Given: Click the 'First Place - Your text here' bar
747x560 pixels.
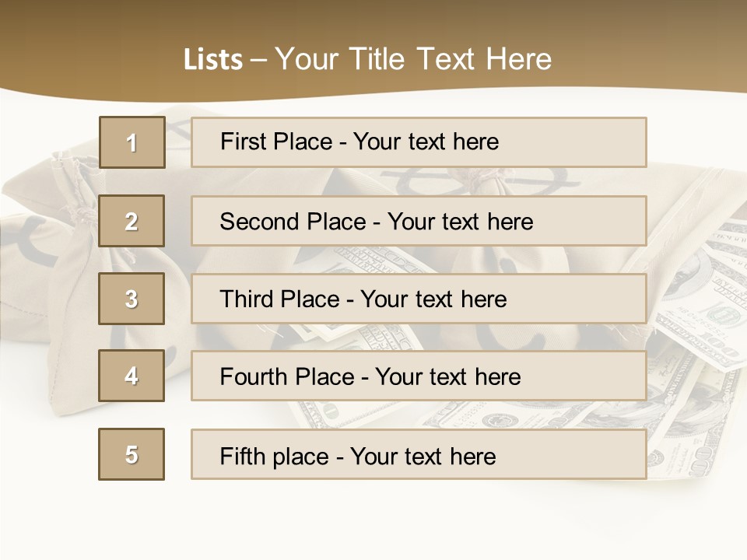Looking at the screenshot, I should [419, 142].
